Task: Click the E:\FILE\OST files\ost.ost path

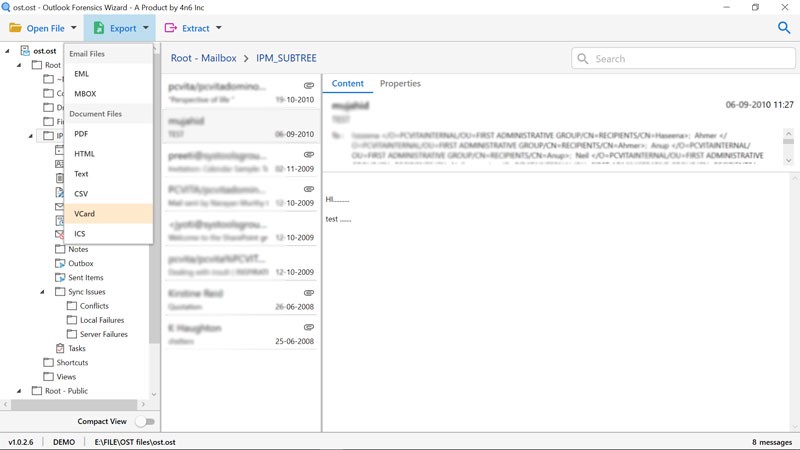Action: 135,442
